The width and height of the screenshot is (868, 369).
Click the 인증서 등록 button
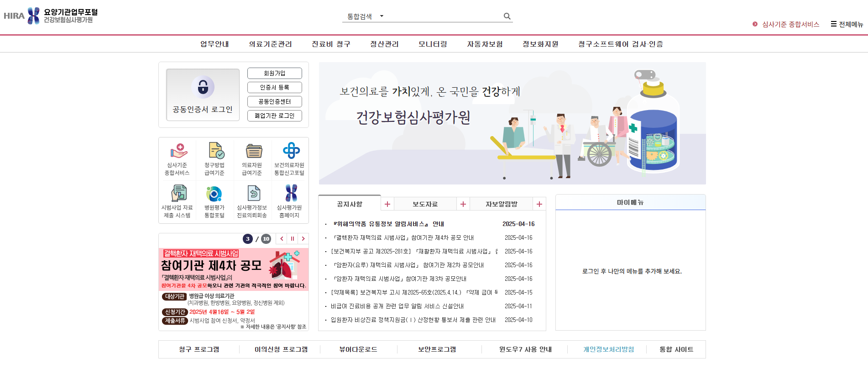275,87
